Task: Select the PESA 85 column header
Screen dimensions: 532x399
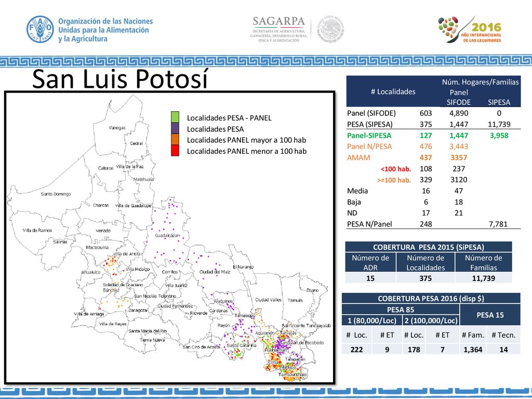Action: [401, 310]
